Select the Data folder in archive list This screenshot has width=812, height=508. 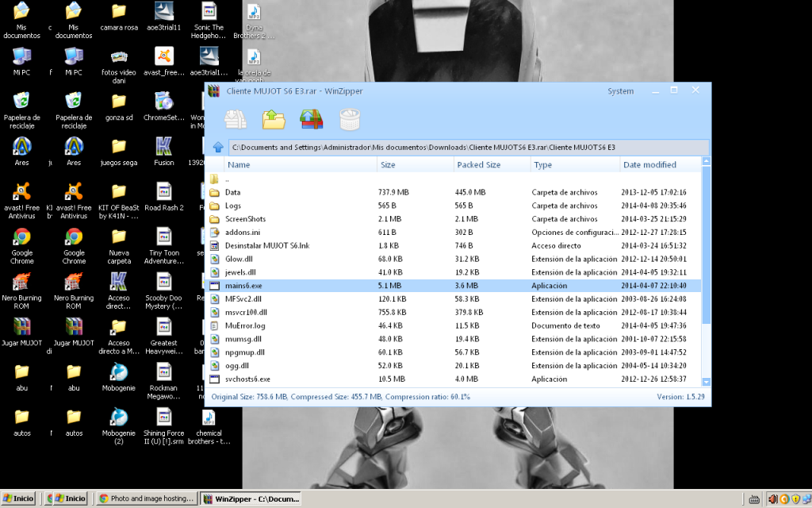[232, 192]
